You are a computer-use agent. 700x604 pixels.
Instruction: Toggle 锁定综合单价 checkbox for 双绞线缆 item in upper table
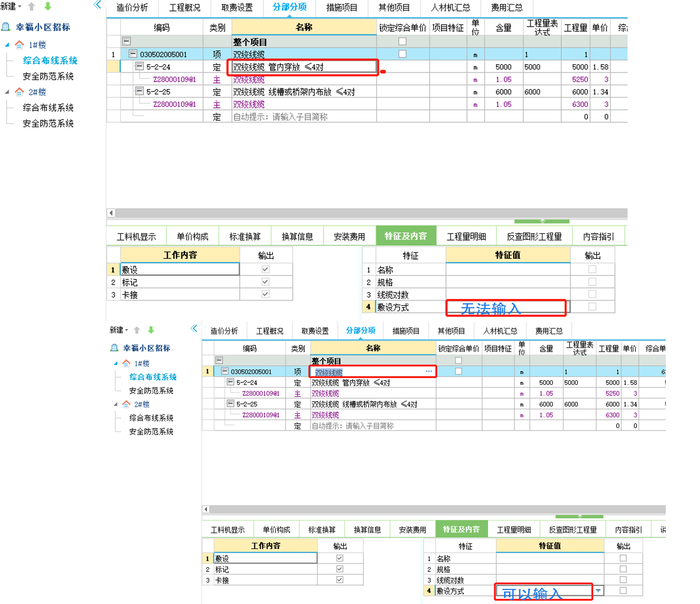(x=402, y=54)
